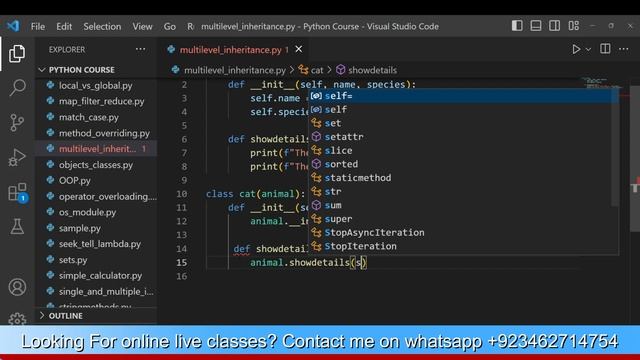
Task: Open the Run and Debug view
Action: [x=17, y=157]
